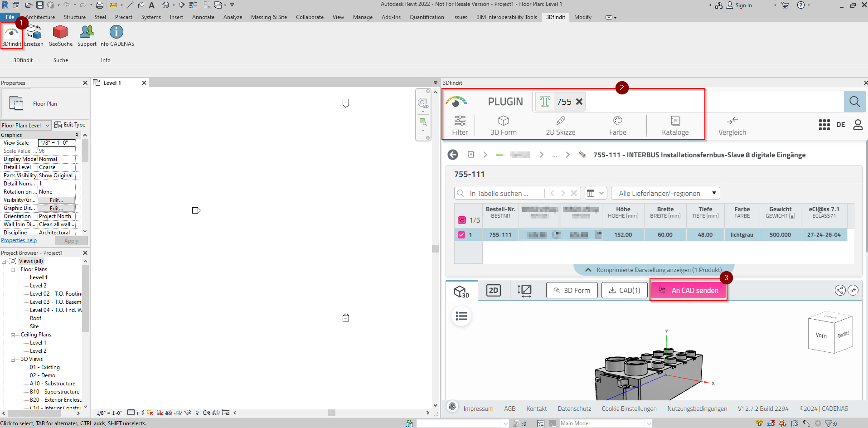The image size is (868, 428).
Task: Collapse the Floor Plans tree node
Action: click(13, 270)
